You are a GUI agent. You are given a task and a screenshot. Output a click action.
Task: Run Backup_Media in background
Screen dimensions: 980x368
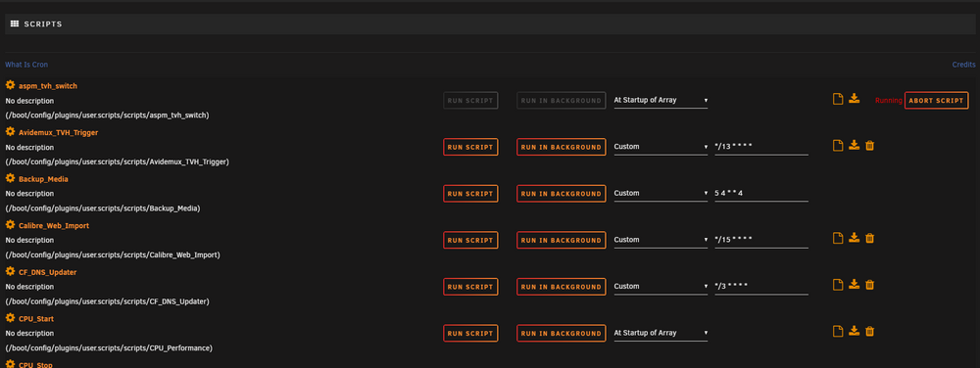(x=562, y=194)
